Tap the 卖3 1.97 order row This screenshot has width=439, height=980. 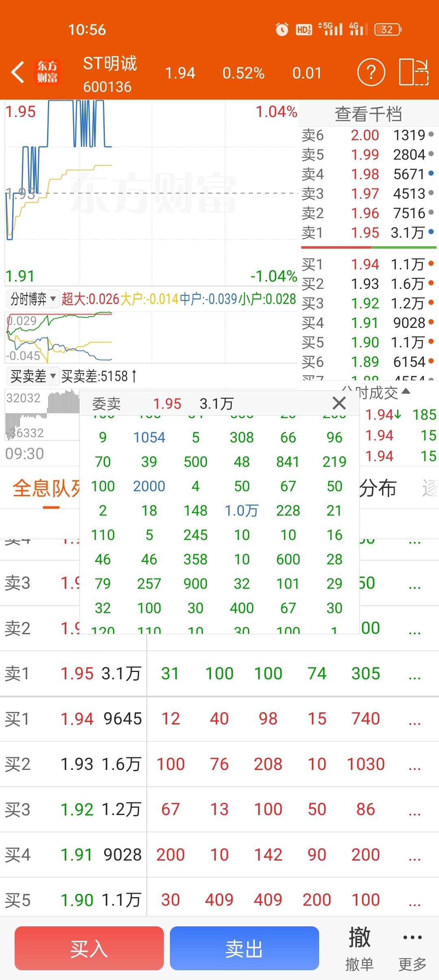(368, 193)
